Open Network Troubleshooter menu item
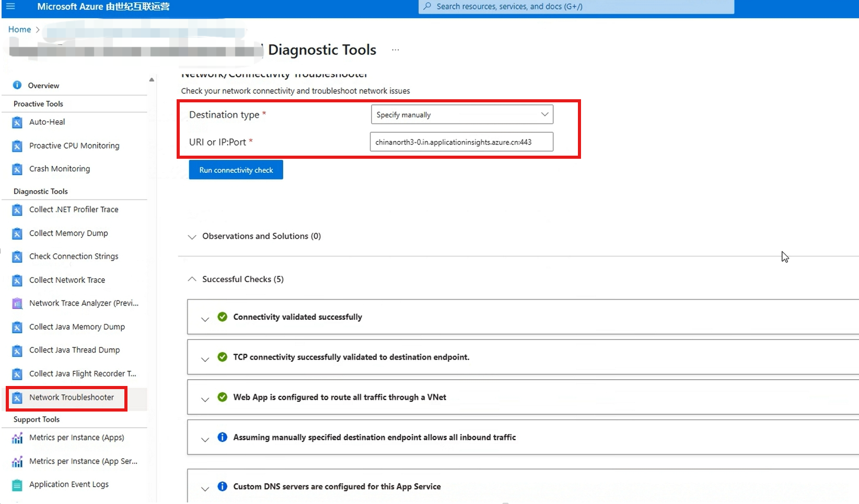Screen dimensions: 859x504 (x=72, y=397)
